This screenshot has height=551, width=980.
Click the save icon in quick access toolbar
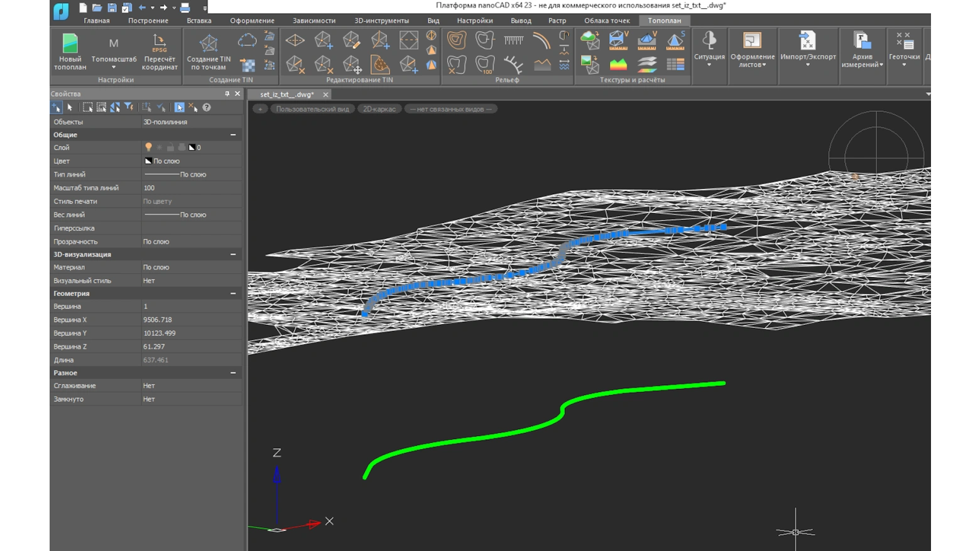point(112,8)
